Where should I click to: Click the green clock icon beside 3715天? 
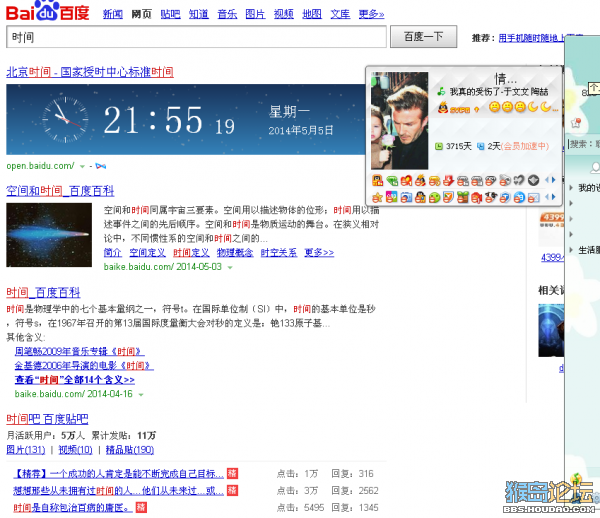439,146
